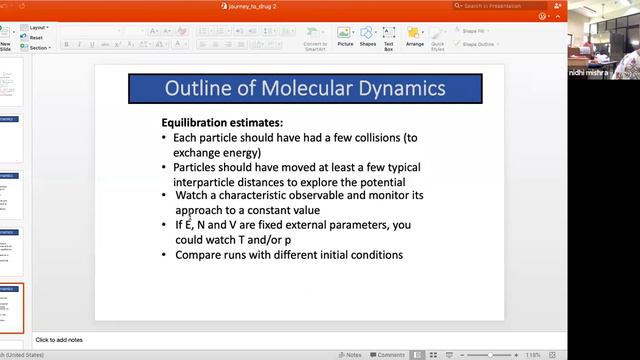Decrease the font size
Image resolution: width=640 pixels, height=360 pixels.
pyautogui.click(x=167, y=31)
